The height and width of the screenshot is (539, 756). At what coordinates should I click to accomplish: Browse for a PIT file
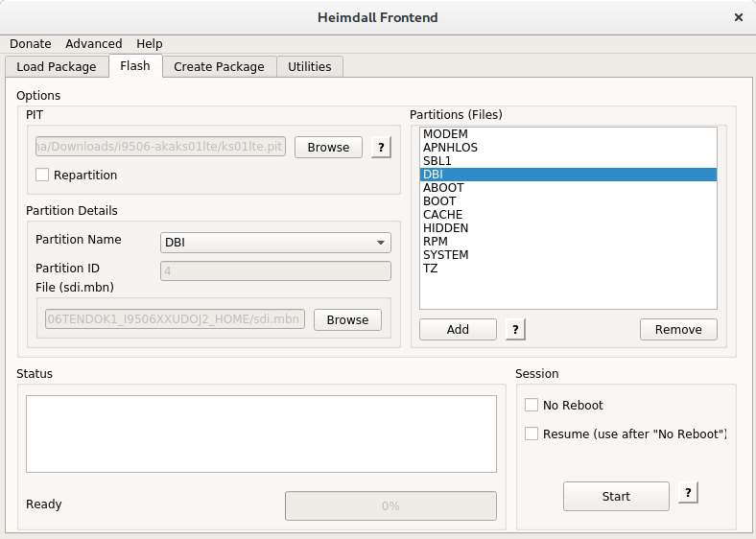coord(328,147)
